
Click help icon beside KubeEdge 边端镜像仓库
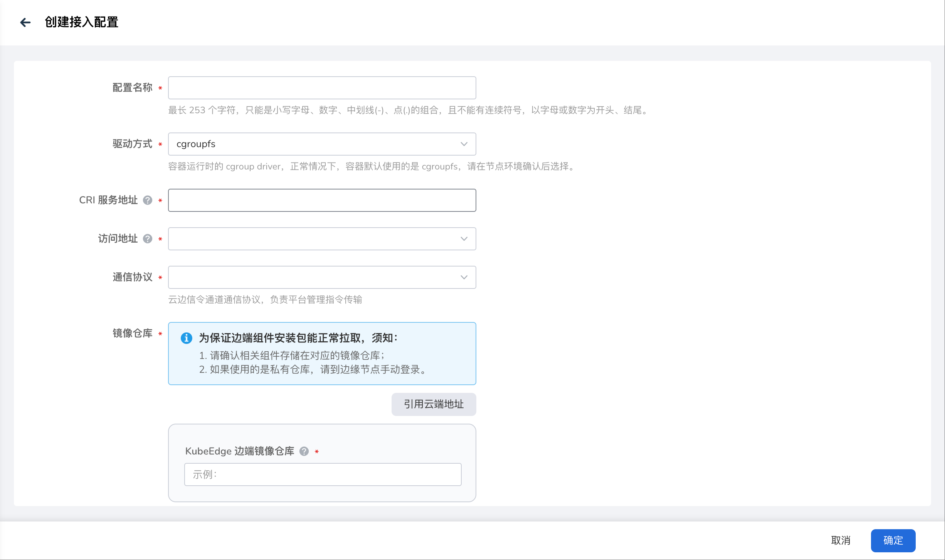[304, 451]
